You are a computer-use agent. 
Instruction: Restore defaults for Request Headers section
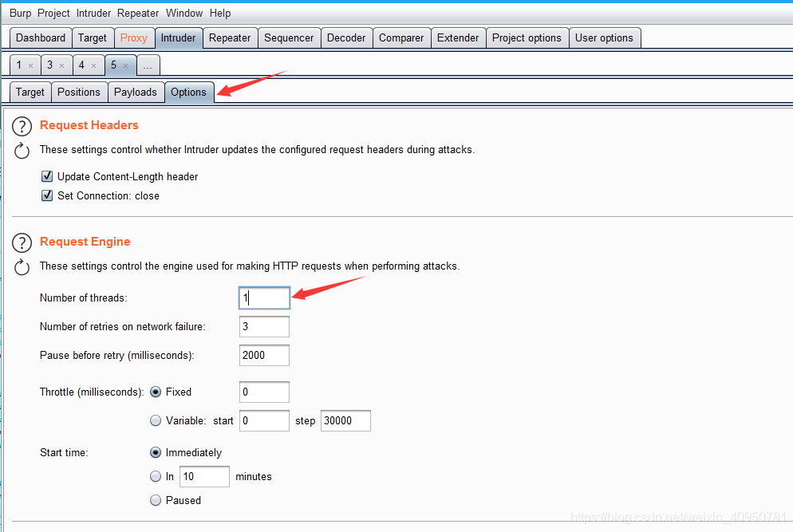tap(22, 151)
